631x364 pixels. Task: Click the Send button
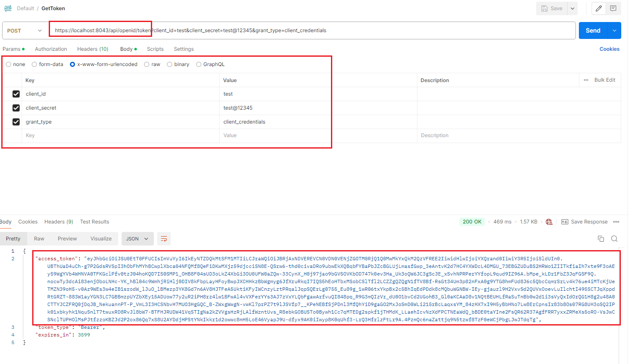tap(593, 30)
